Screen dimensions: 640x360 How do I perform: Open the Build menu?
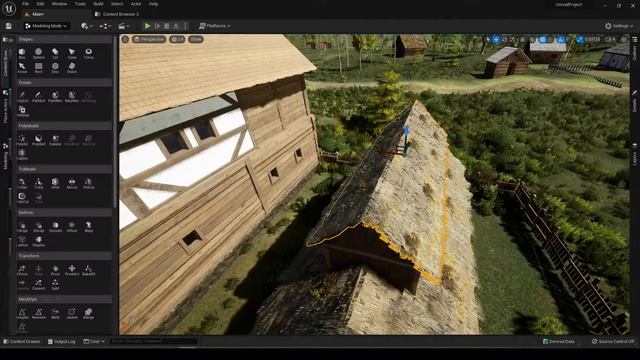click(98, 4)
